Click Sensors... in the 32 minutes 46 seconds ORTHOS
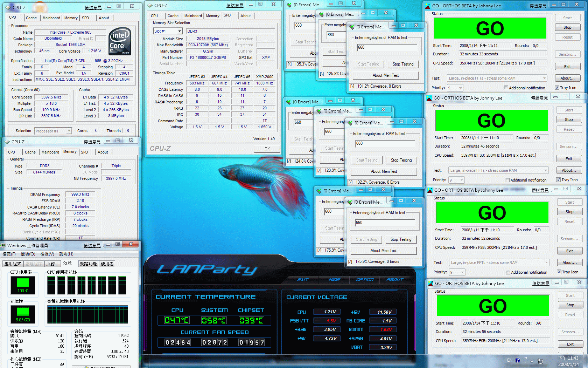The width and height of the screenshot is (588, 368). click(569, 146)
